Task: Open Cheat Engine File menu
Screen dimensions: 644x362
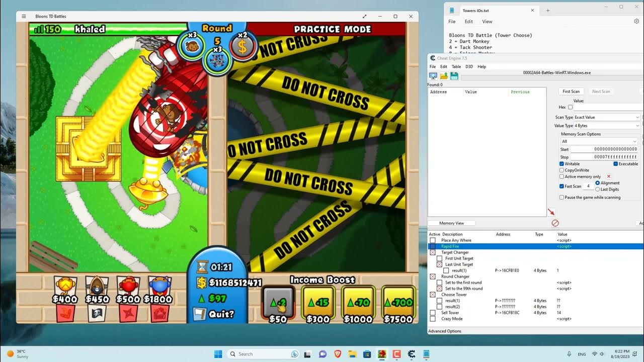Action: click(433, 66)
